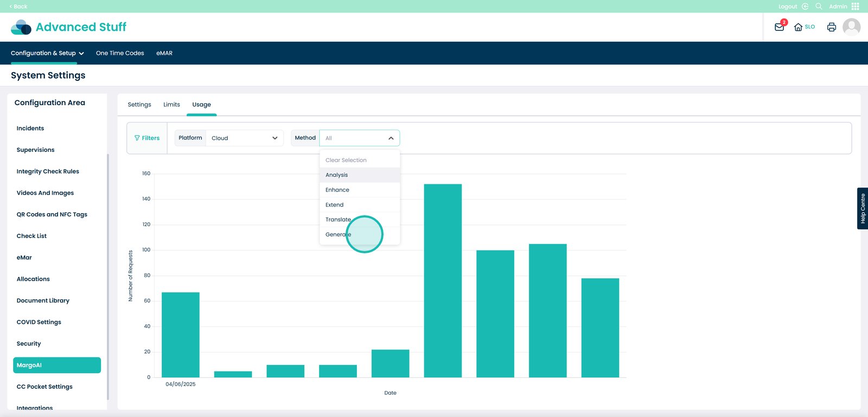This screenshot has width=868, height=417.
Task: Go back using the Back link
Action: click(18, 7)
